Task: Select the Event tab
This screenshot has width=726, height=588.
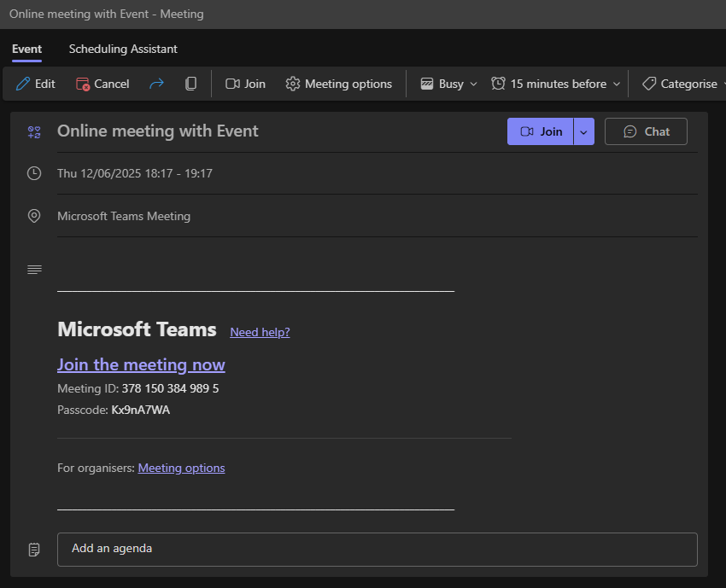Action: pos(26,49)
